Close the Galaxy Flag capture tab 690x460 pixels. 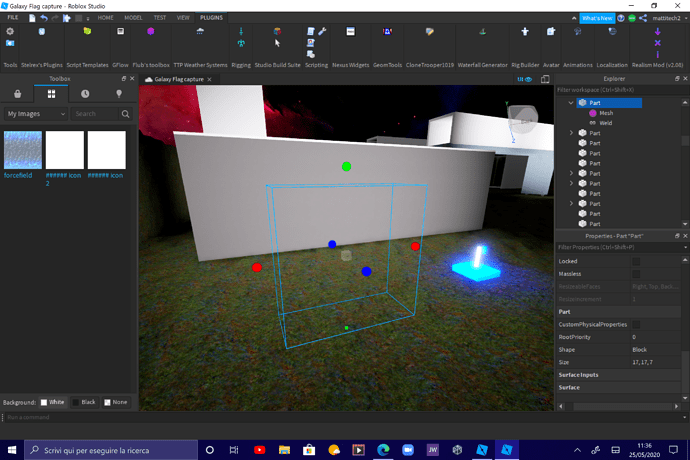point(209,79)
